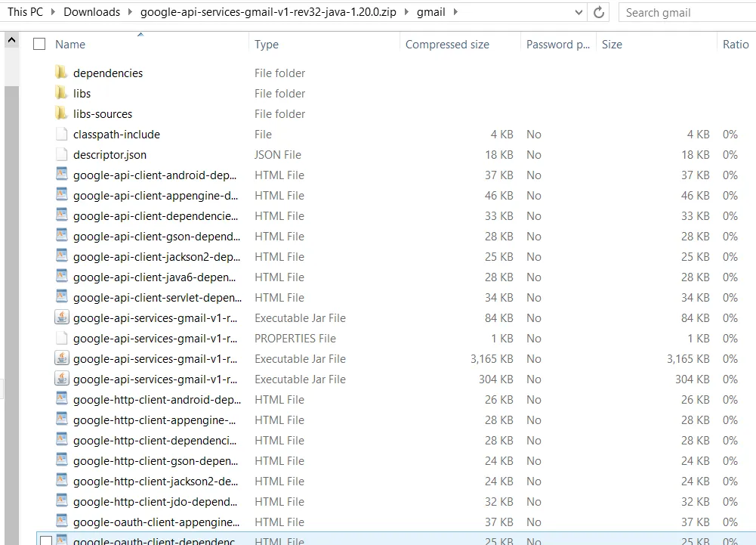Select google-http-client-android HTML file icon
This screenshot has height=545, width=756.
tap(61, 399)
